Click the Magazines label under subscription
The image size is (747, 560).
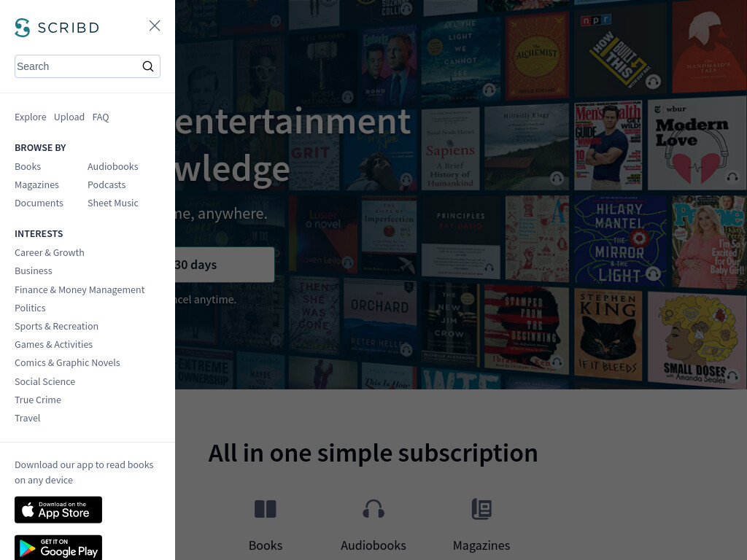[481, 545]
